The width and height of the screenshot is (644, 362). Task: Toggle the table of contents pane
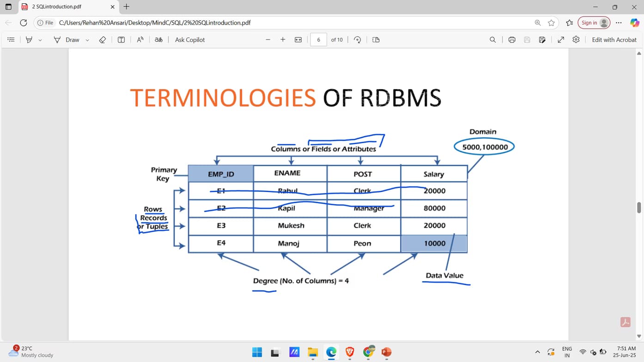coord(11,39)
